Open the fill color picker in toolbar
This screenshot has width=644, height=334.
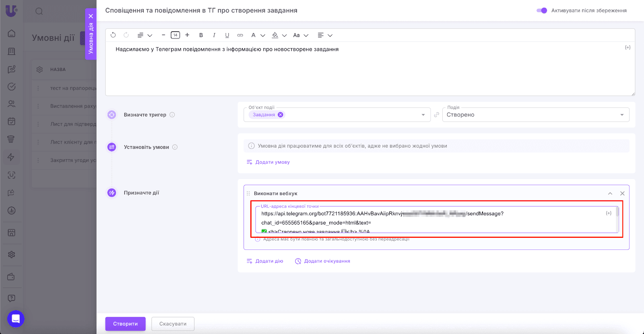point(279,35)
